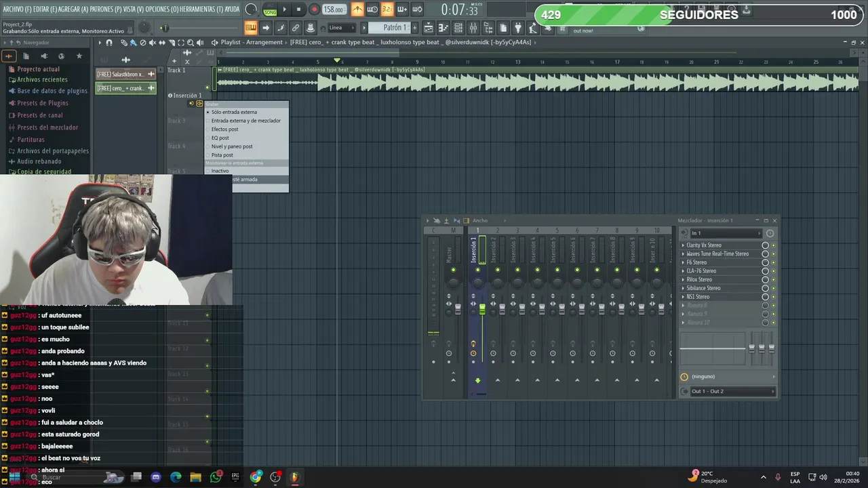Viewport: 868px width, 488px height.
Task: Click the Inserción 1 volume fader
Action: [482, 309]
